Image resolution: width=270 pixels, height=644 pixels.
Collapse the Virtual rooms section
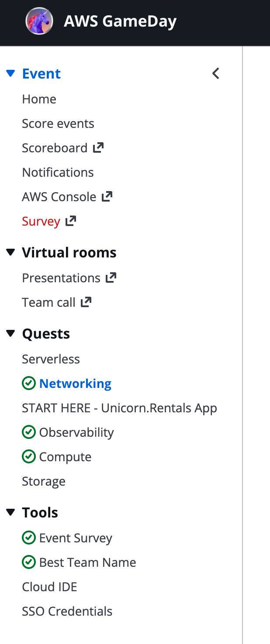tap(10, 252)
